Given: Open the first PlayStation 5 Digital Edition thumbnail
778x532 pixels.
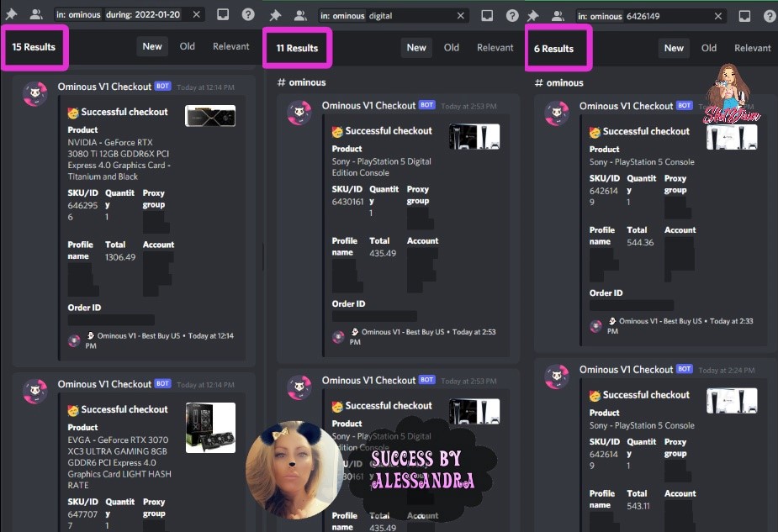Looking at the screenshot, I should click(x=474, y=137).
